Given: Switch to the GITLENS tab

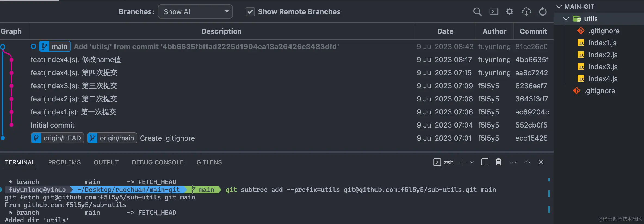Looking at the screenshot, I should click(x=209, y=162).
